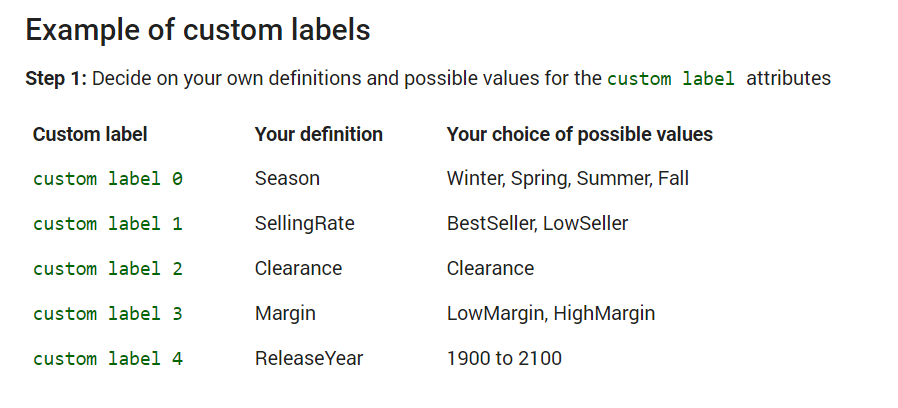Click the "Example of custom labels" heading
The width and height of the screenshot is (898, 408).
click(x=198, y=30)
